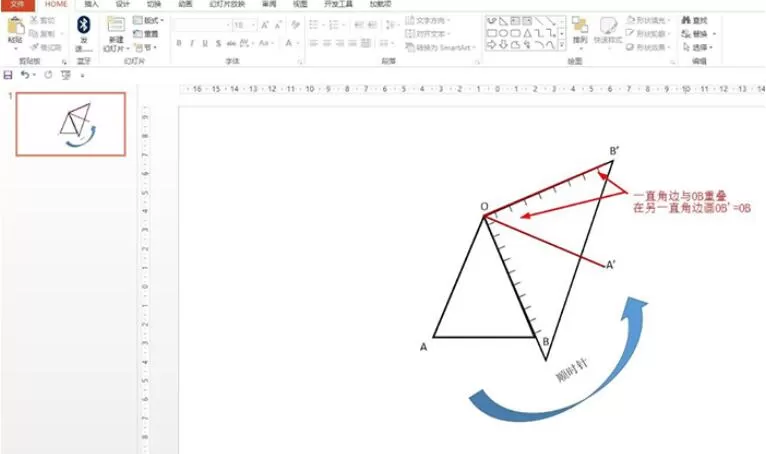Center text in paragraph group
766x454 pixels.
[327, 43]
